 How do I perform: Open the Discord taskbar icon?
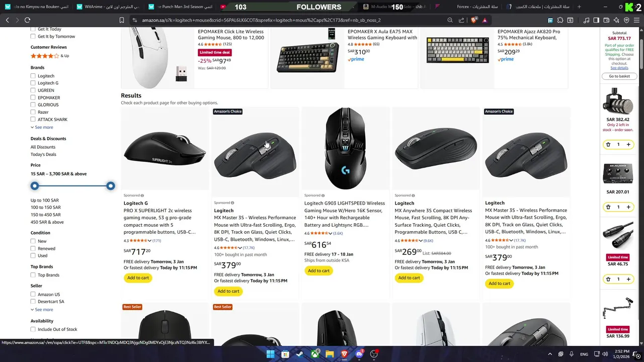click(359, 354)
